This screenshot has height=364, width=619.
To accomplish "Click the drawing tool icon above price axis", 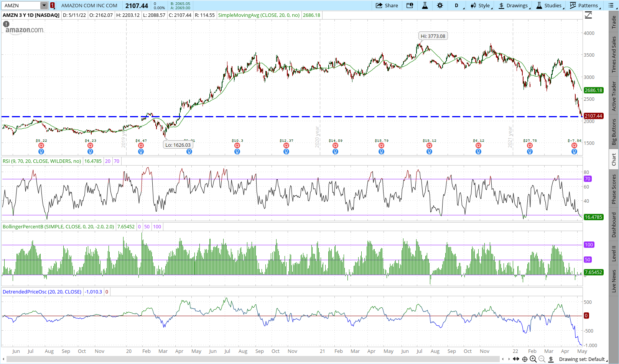I will [x=588, y=15].
